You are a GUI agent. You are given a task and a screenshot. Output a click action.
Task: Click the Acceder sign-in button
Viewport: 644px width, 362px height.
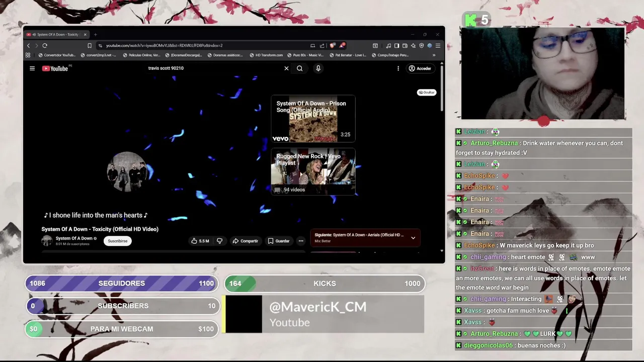coord(420,68)
